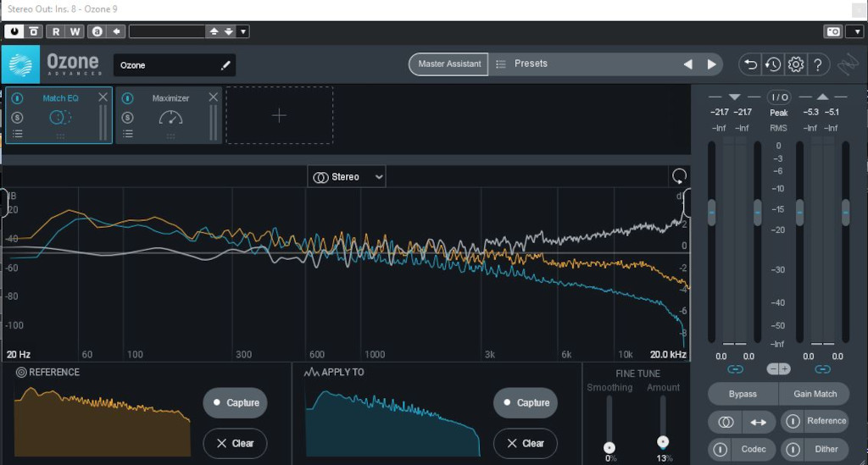
Task: Enable automation Write button
Action: (75, 31)
